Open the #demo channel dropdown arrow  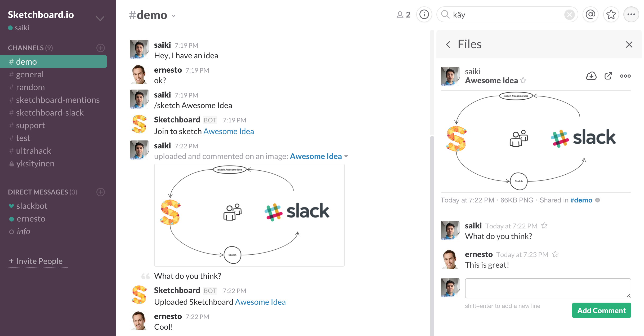(173, 16)
